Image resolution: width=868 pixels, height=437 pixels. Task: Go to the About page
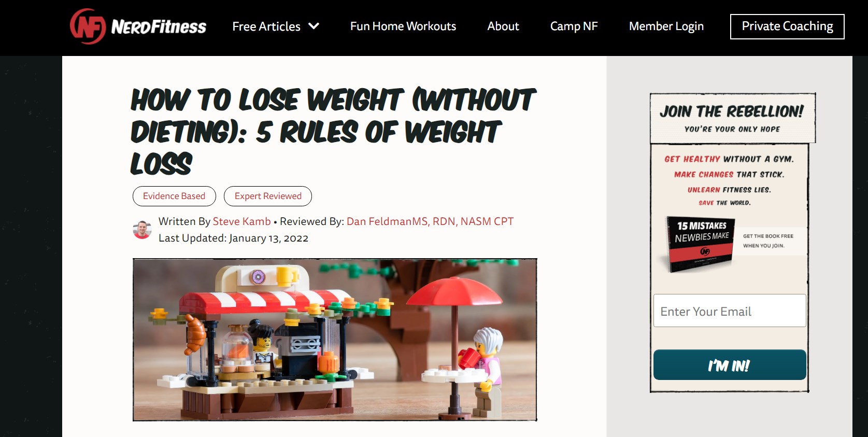click(x=503, y=26)
